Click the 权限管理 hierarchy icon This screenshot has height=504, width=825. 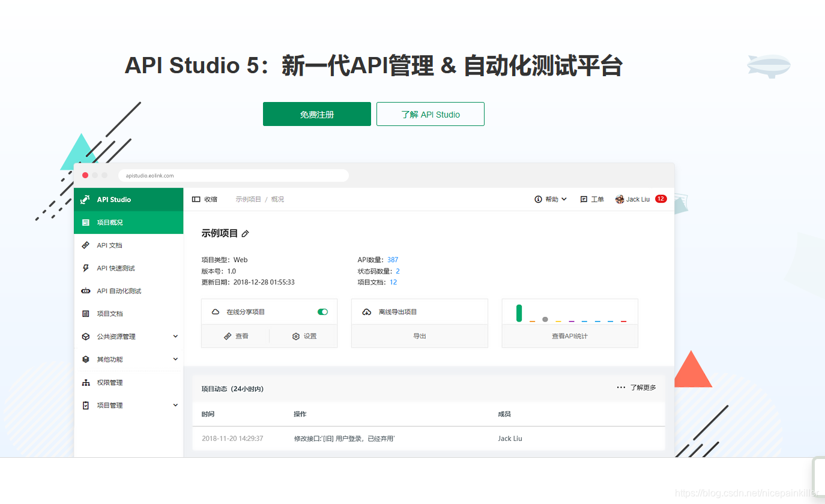click(85, 382)
